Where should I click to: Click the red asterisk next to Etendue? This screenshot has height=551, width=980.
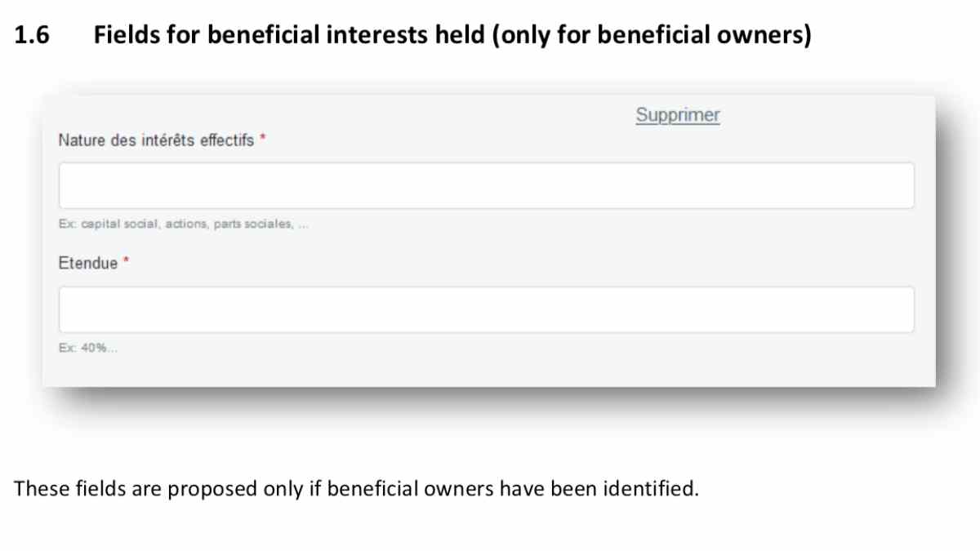(127, 263)
